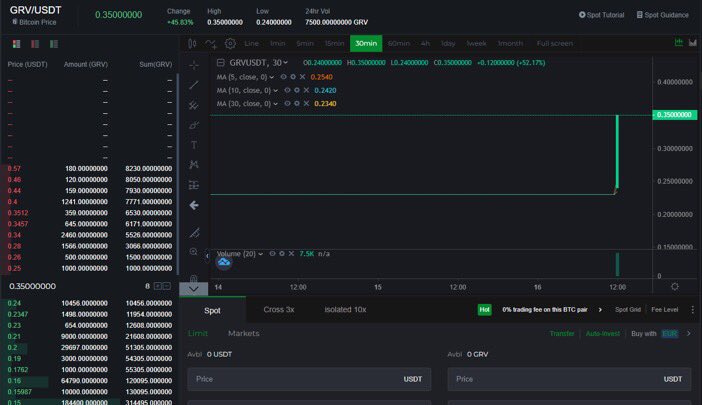Toggle the lock icon in chart sidebar
The width and height of the screenshot is (702, 405).
pyautogui.click(x=193, y=278)
